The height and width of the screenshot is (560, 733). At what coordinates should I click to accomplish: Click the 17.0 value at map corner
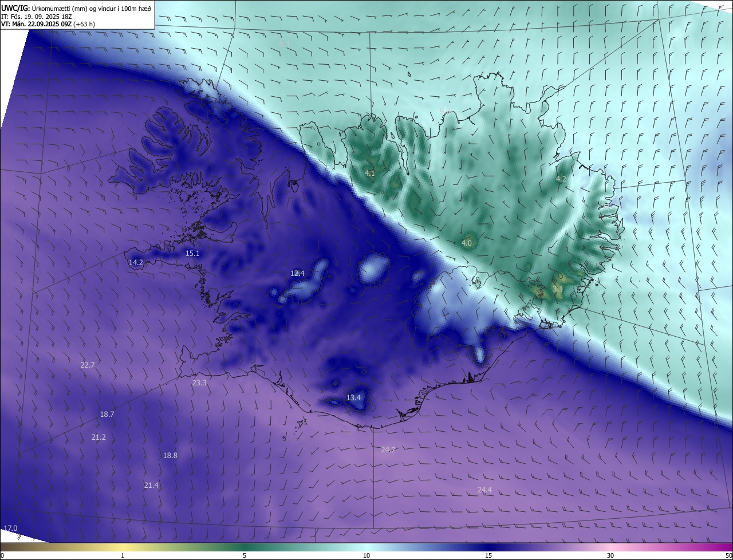tap(10, 528)
